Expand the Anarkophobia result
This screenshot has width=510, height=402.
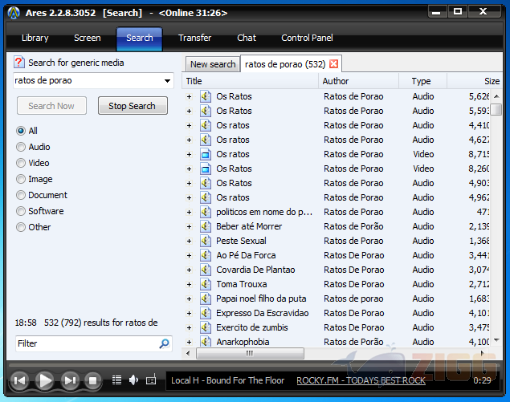pyautogui.click(x=189, y=342)
